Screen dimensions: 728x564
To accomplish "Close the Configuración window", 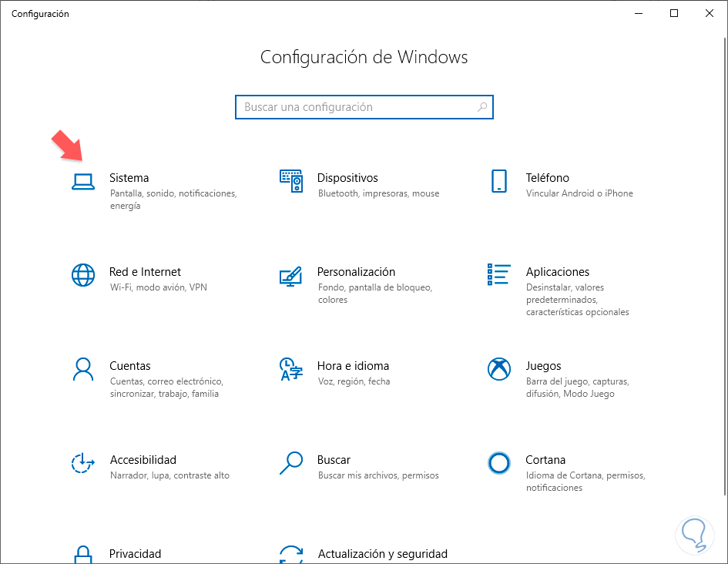I will (710, 13).
